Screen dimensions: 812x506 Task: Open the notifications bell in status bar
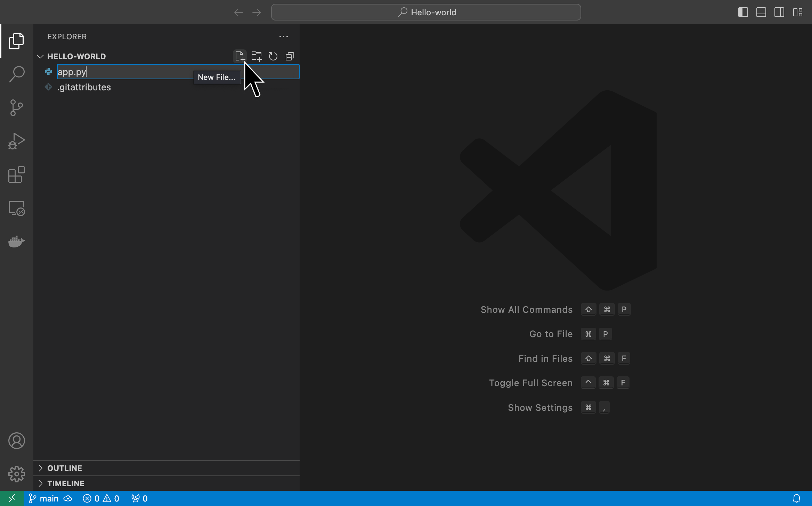point(797,498)
